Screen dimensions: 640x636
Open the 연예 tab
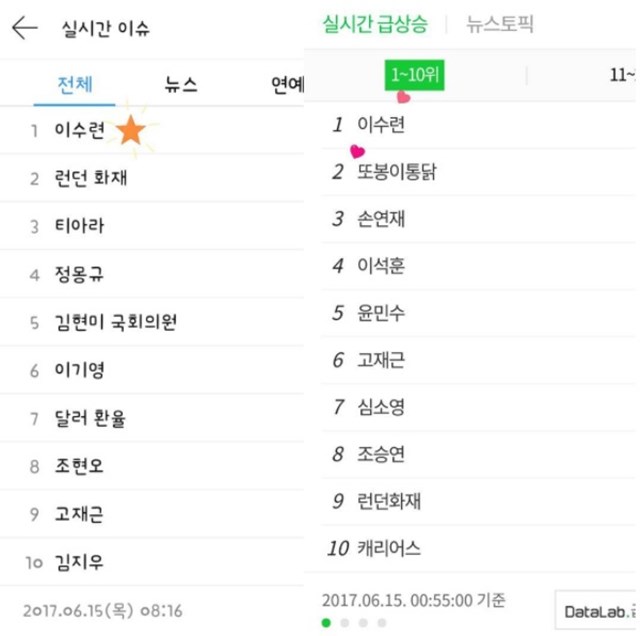288,85
